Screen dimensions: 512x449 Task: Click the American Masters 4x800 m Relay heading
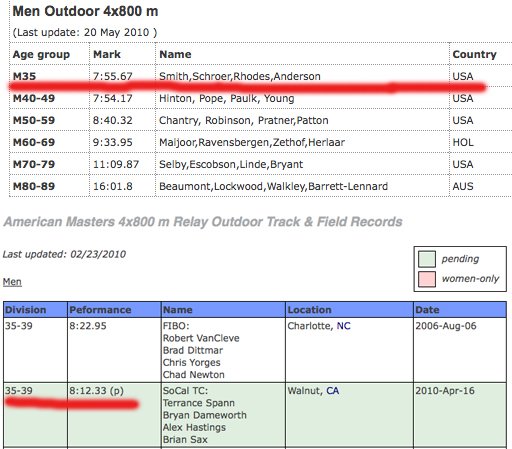[x=203, y=222]
